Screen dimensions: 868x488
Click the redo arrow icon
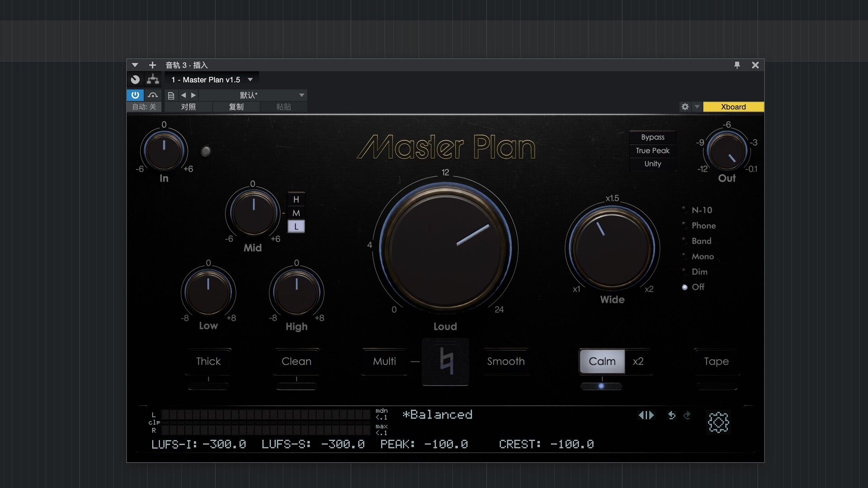[x=687, y=415]
